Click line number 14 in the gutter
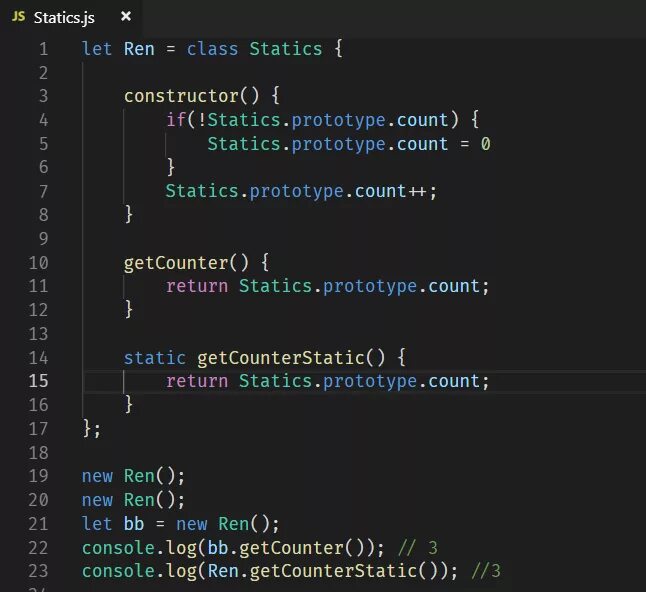 click(38, 358)
